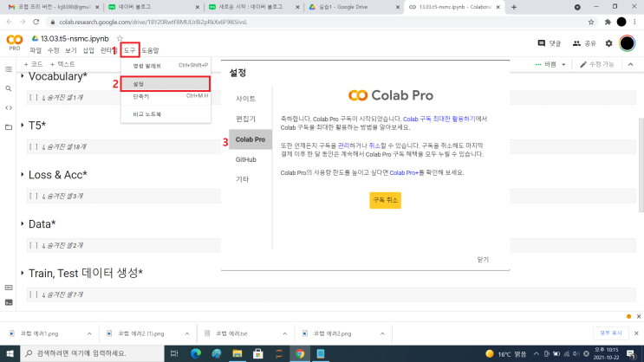Collapse the header with the chevron up

tap(630, 64)
